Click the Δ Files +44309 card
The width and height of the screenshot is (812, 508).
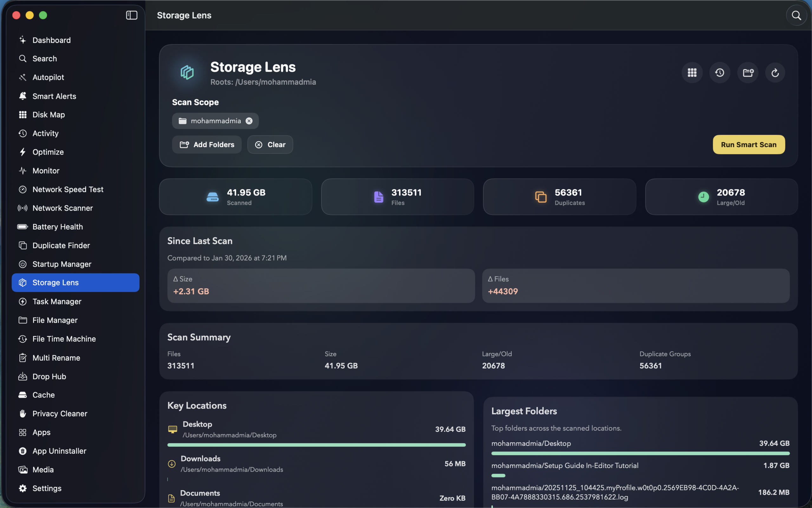636,285
